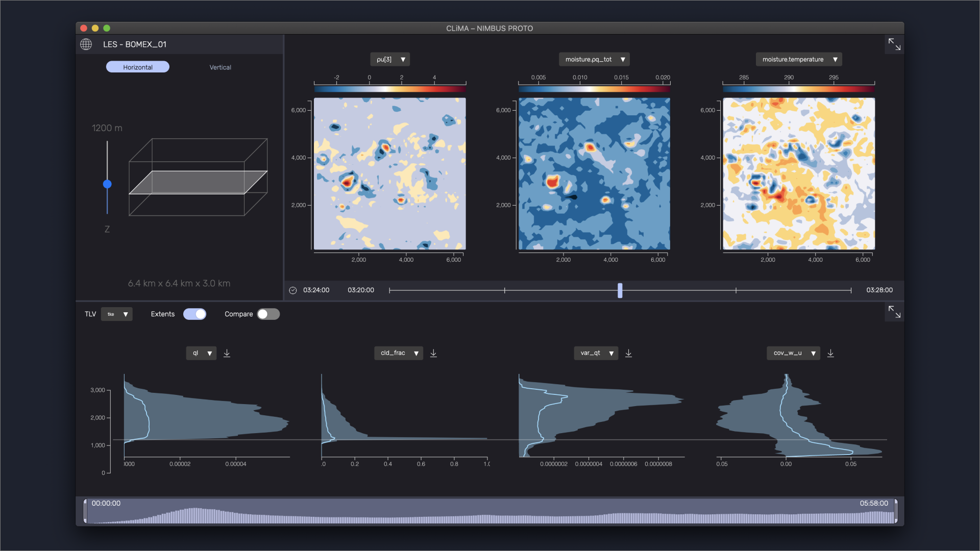Open the cov_w_u profile variable dropdown
The image size is (980, 551).
coord(793,353)
